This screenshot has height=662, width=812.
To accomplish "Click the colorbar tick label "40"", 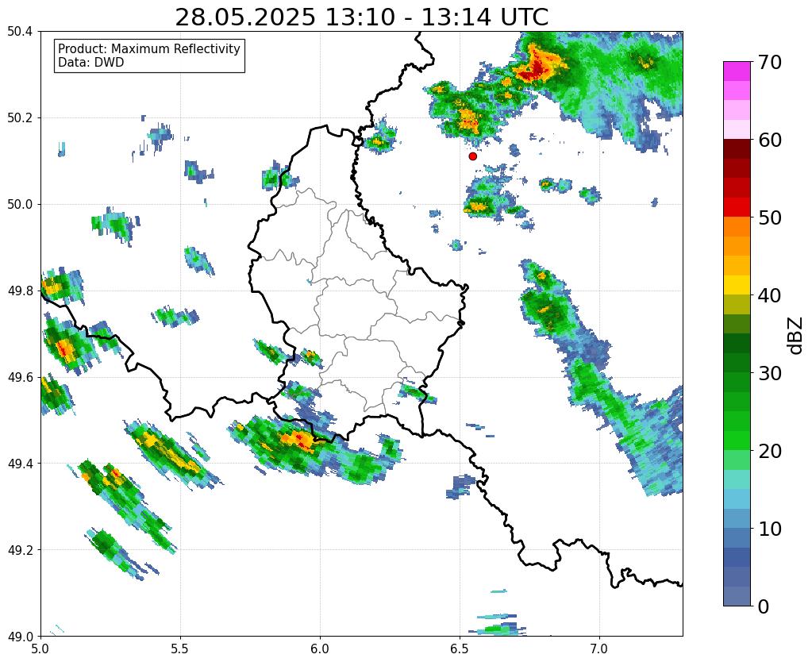I will point(769,295).
